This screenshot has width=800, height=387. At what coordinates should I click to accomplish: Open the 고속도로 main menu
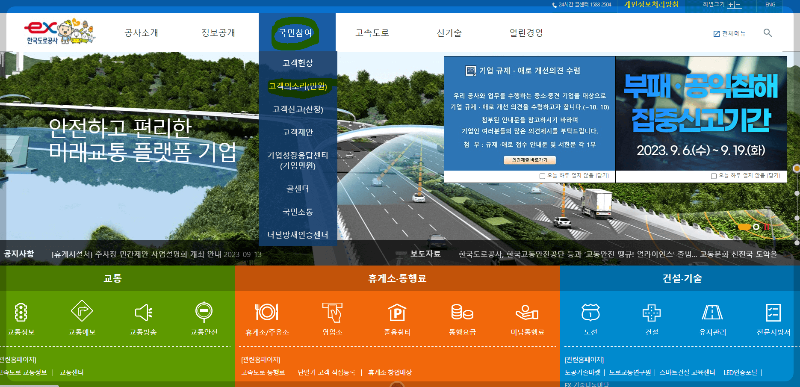[x=372, y=33]
